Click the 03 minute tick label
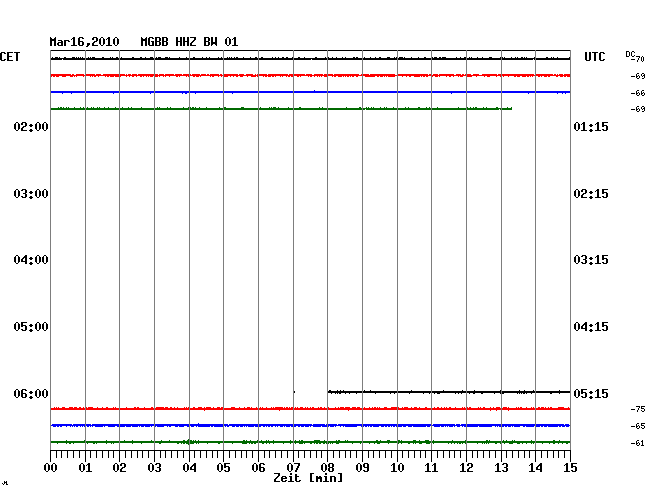Screen dimensions: 650x494 [x=154, y=468]
